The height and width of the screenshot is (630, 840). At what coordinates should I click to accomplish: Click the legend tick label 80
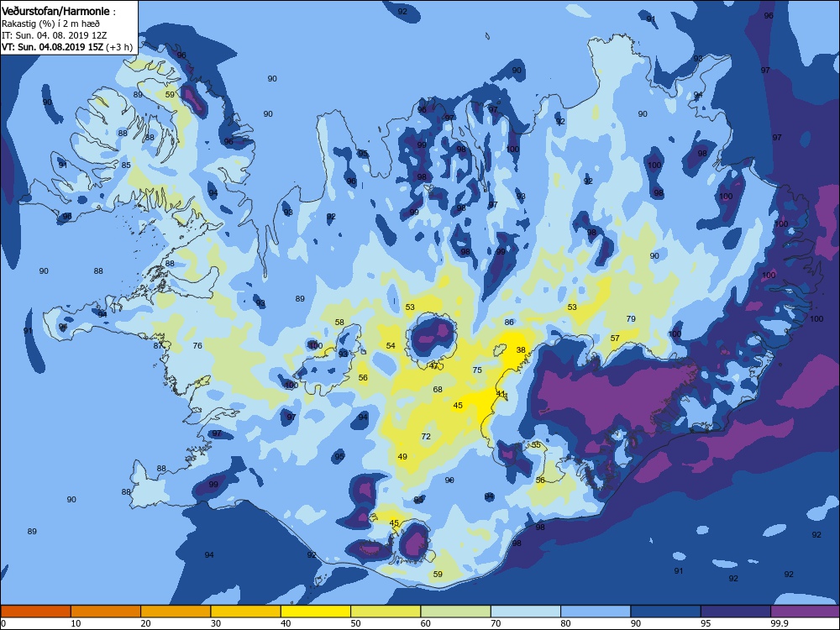coord(565,623)
